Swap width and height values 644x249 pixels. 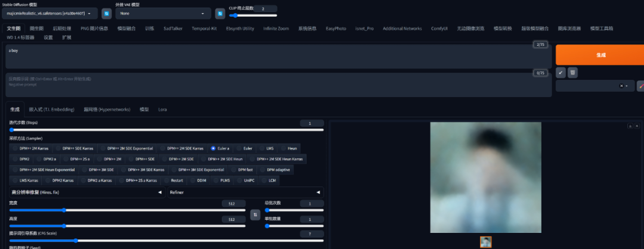click(x=255, y=214)
